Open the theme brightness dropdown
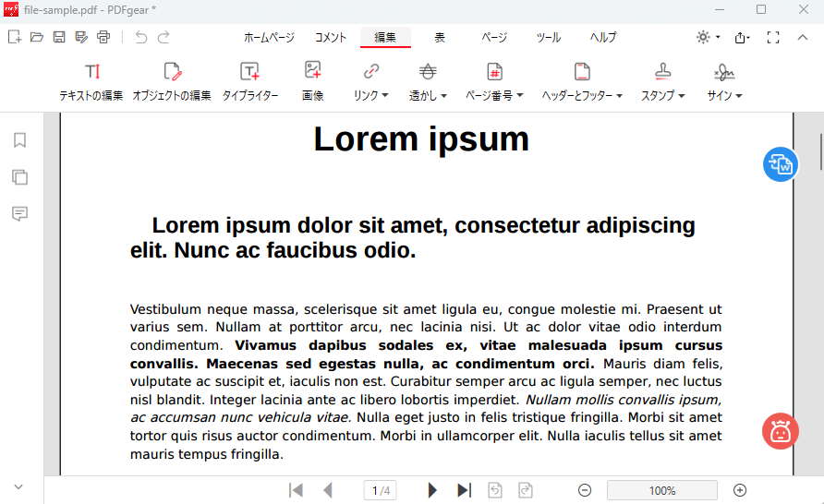Image resolution: width=824 pixels, height=504 pixels. click(x=708, y=37)
